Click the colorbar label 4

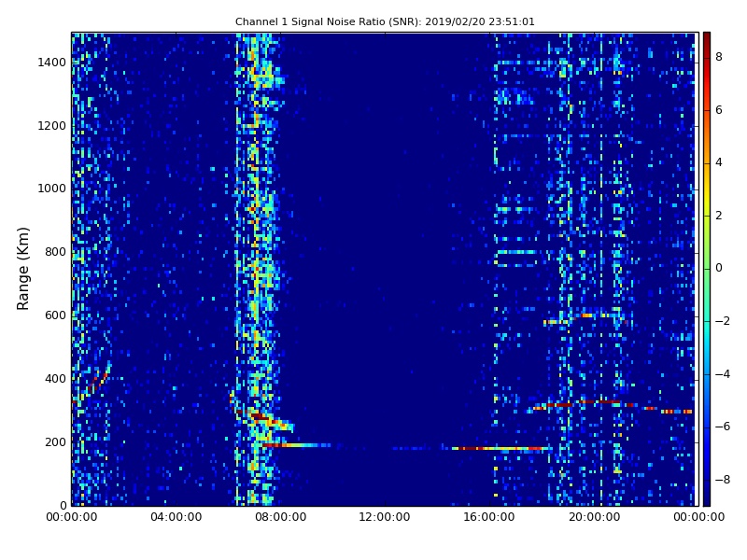(719, 162)
